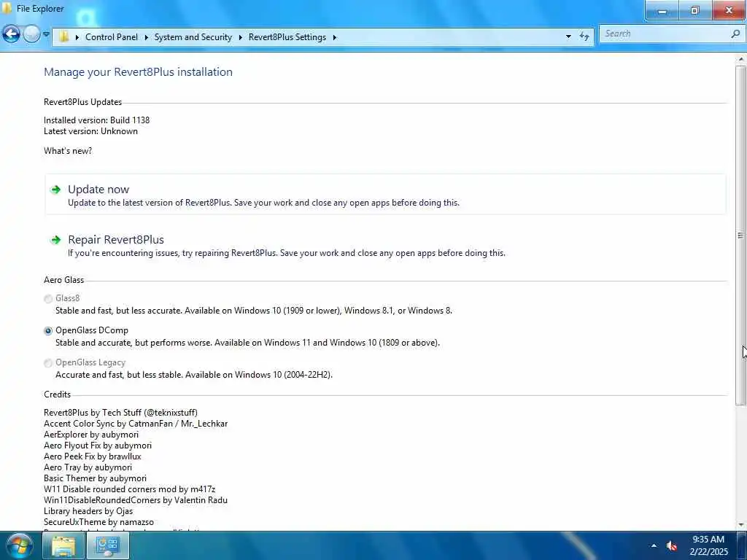Select the OpenGlass Legacy radio button
The height and width of the screenshot is (560, 747).
(x=48, y=363)
